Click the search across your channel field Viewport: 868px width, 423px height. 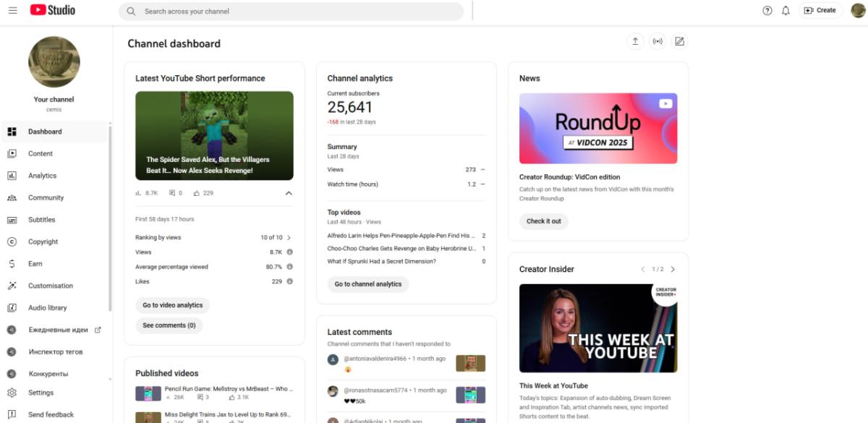click(291, 12)
